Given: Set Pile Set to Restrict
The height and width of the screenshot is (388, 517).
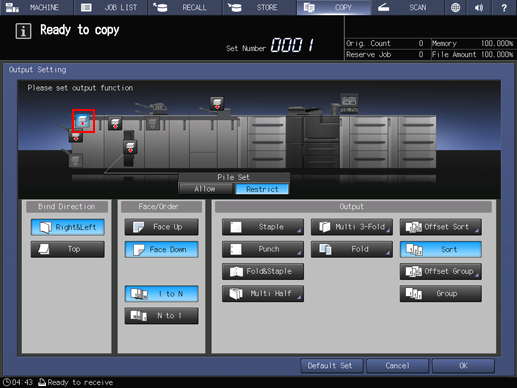Looking at the screenshot, I should pos(262,189).
